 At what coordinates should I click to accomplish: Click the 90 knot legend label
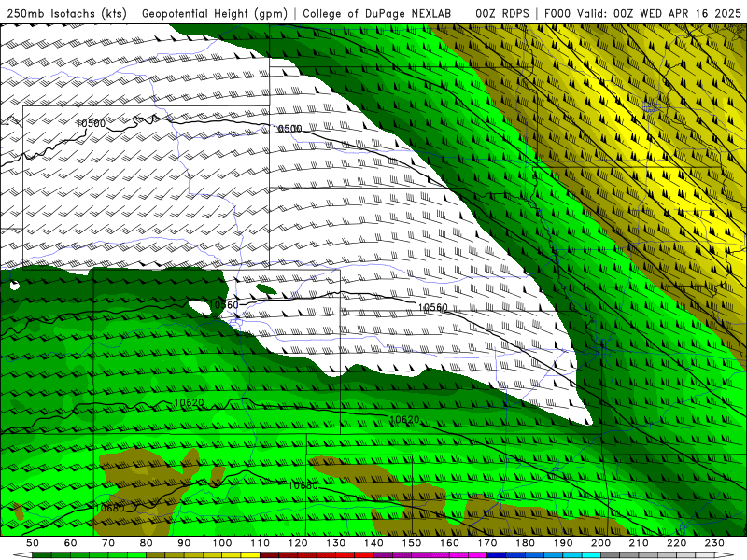pos(184,543)
